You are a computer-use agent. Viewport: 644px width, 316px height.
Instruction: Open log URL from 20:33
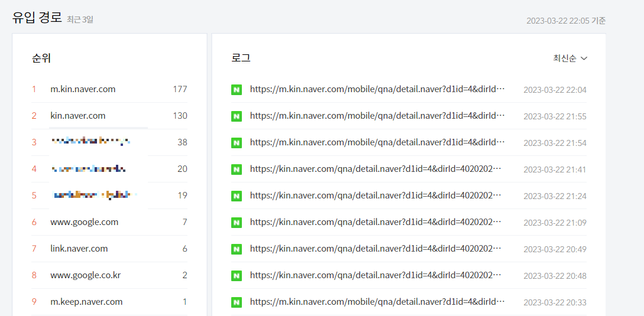point(377,302)
